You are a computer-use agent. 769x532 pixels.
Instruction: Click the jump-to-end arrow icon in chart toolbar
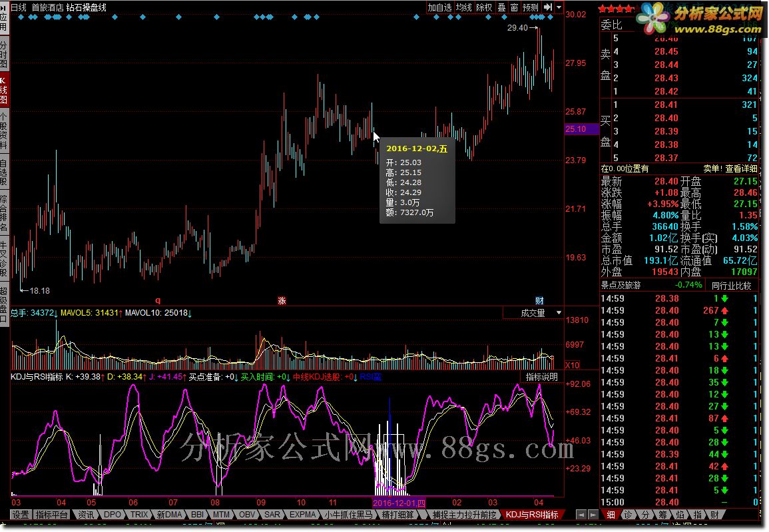click(x=548, y=7)
